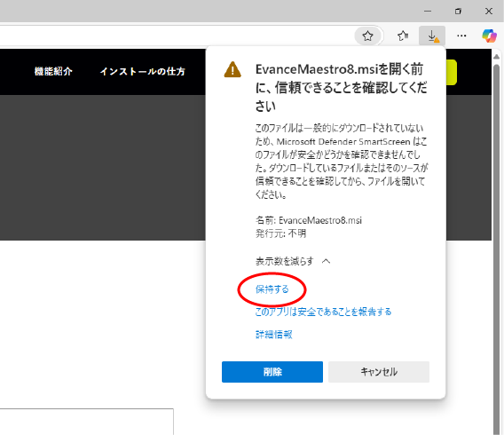
Task: Click the scrollbar up arrow
Action: point(497,57)
